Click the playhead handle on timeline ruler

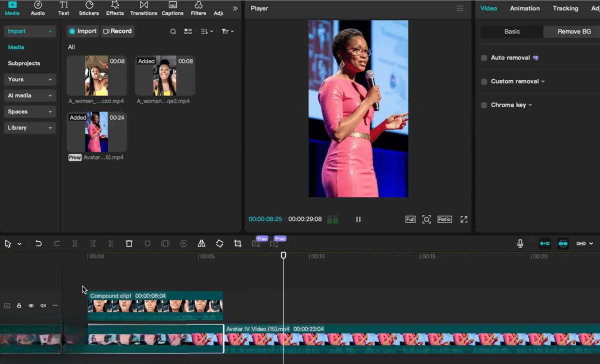pyautogui.click(x=283, y=255)
